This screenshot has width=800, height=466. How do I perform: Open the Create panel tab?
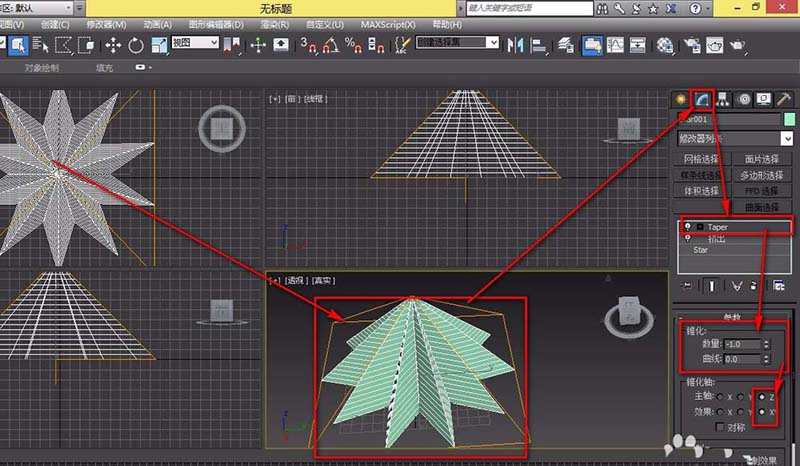(x=680, y=99)
